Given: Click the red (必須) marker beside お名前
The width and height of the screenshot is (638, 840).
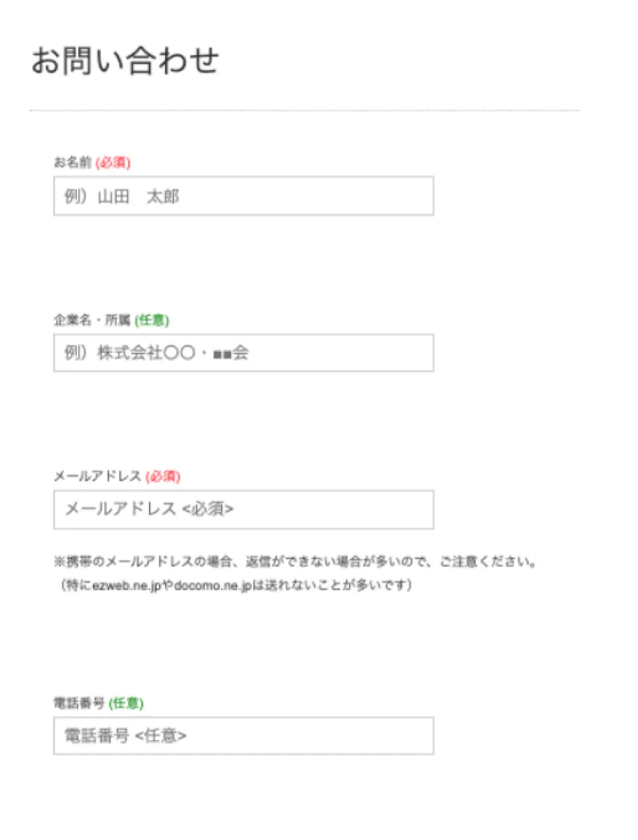Looking at the screenshot, I should coord(113,163).
